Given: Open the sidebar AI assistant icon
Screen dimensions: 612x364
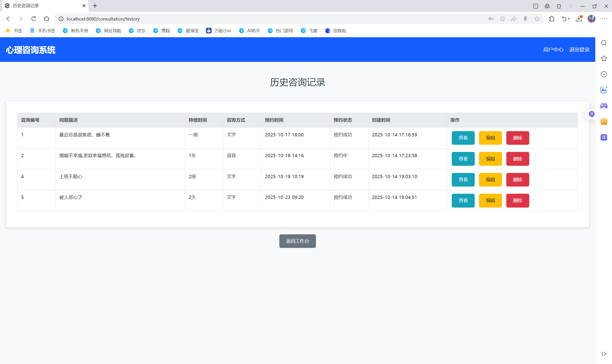Looking at the screenshot, I should [604, 90].
